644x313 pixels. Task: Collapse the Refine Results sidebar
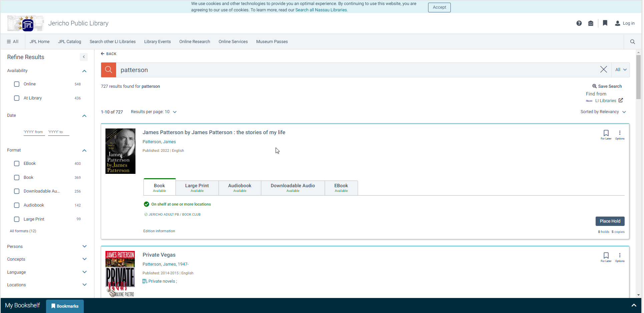tap(84, 57)
